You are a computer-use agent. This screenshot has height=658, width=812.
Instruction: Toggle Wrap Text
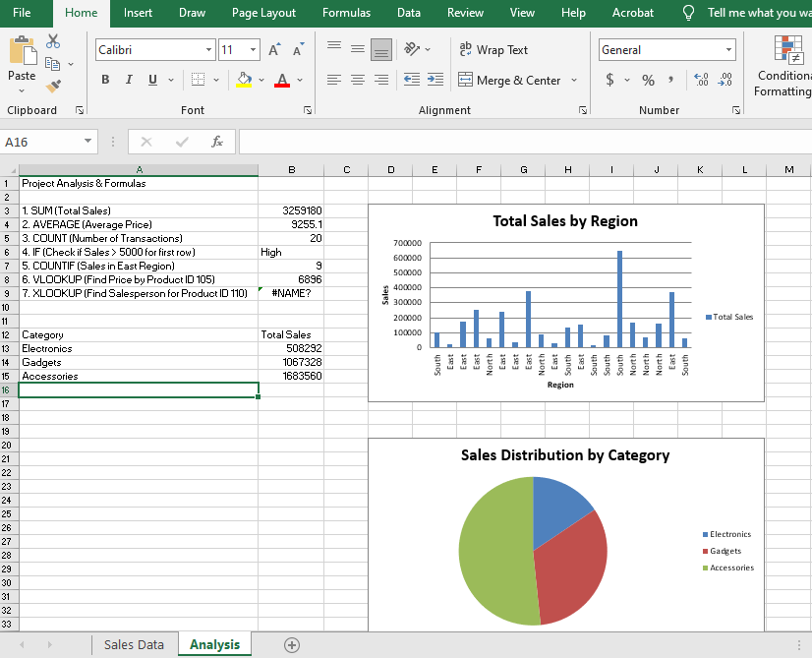[x=493, y=50]
